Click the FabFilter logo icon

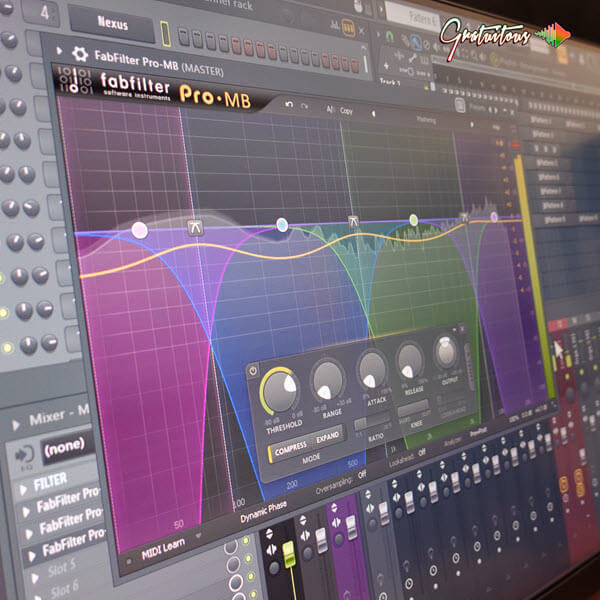click(x=75, y=81)
